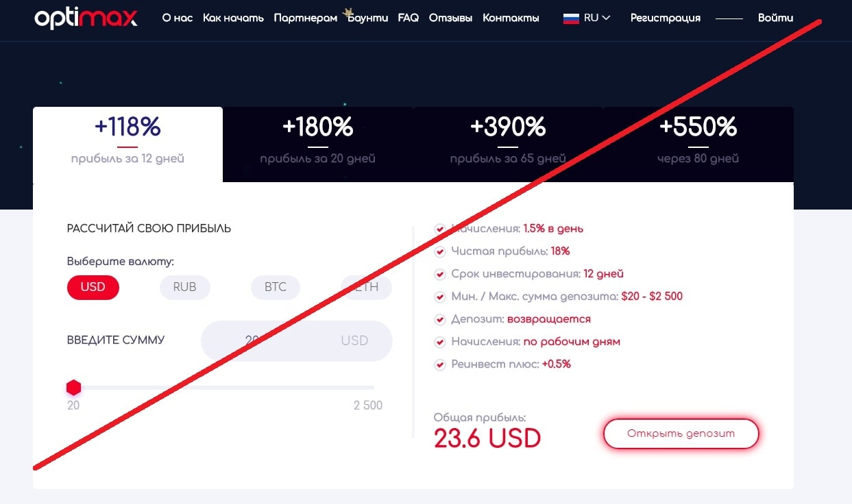Click checkmark icon beside Реинвест плюс
Screen dimensions: 852x504
(x=440, y=364)
